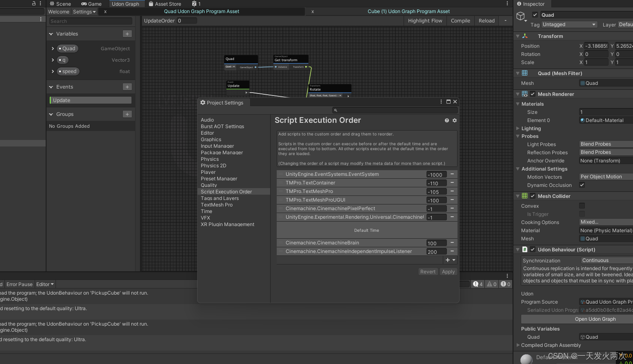Screen dimensions: 633x364
Task: Open the Synchronization Continuous dropdown
Action: click(x=607, y=260)
